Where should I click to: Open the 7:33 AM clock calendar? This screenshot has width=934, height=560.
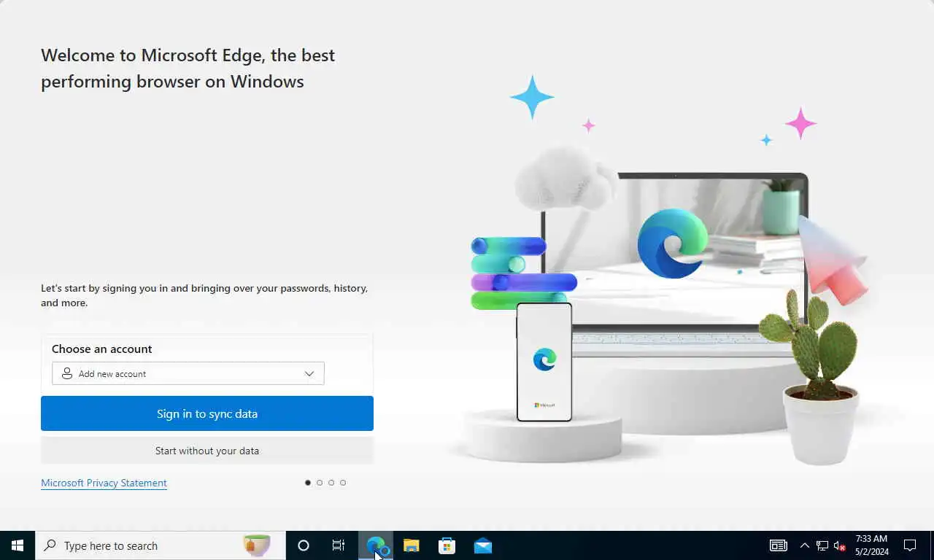tap(872, 545)
